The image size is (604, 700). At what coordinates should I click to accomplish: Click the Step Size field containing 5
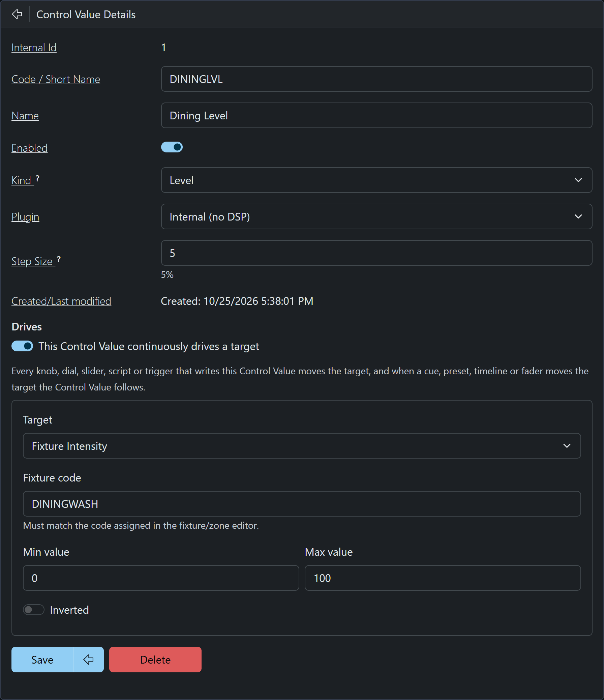coord(376,253)
